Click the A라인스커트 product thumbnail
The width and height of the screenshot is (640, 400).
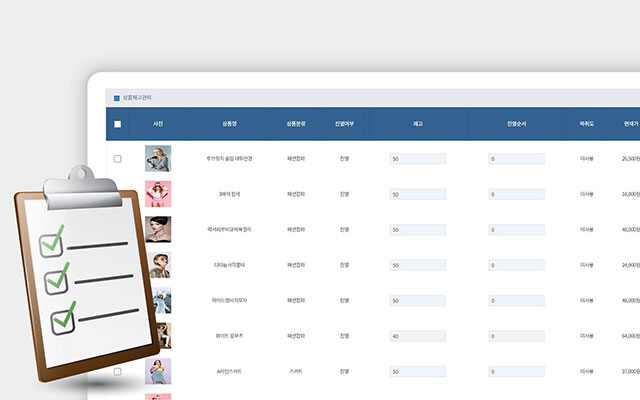point(158,371)
